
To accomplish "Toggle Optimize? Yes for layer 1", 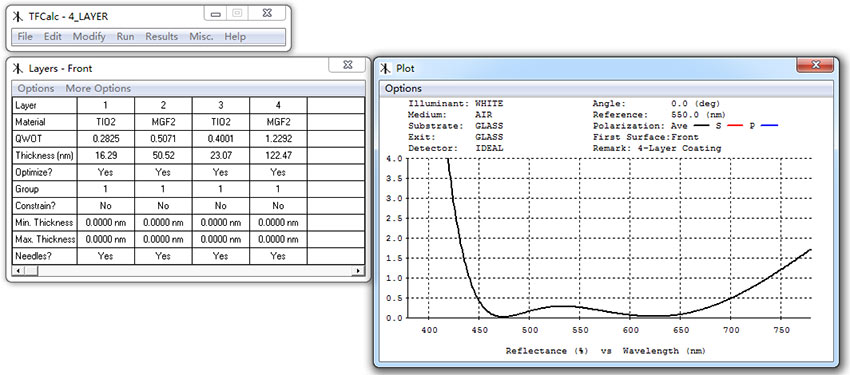I will tap(106, 172).
